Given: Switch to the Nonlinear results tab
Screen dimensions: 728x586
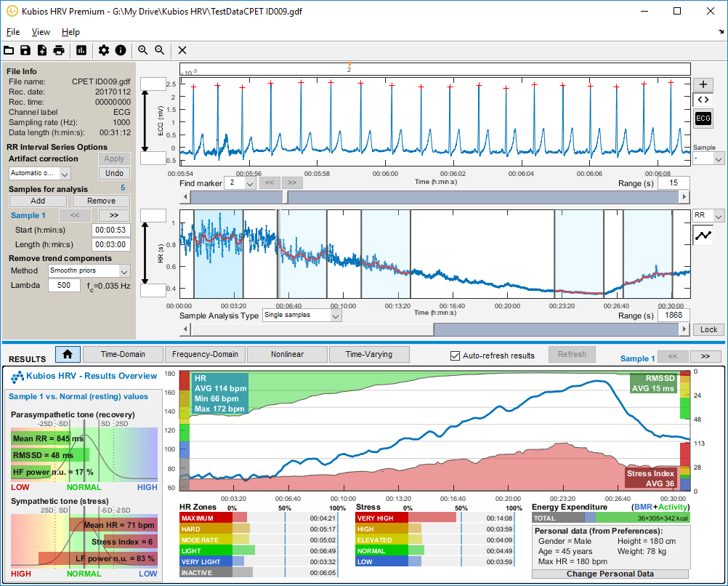Looking at the screenshot, I should pyautogui.click(x=287, y=355).
